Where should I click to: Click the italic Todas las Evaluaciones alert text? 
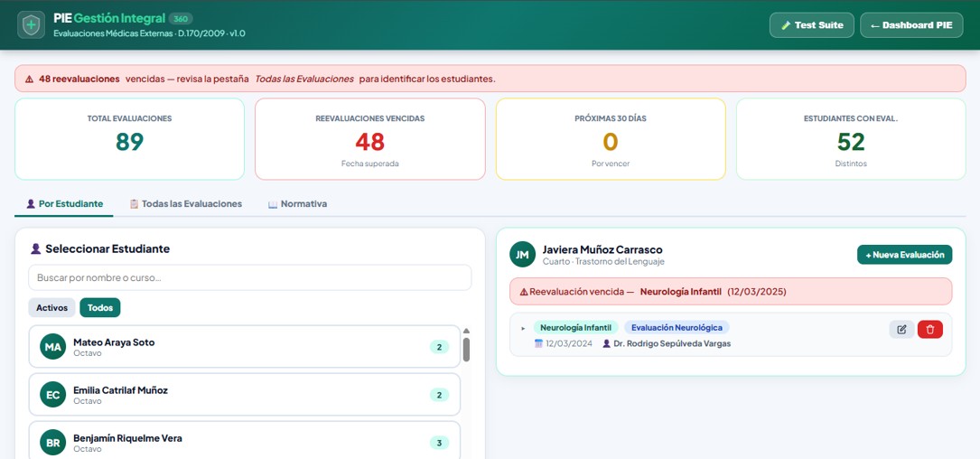(304, 79)
